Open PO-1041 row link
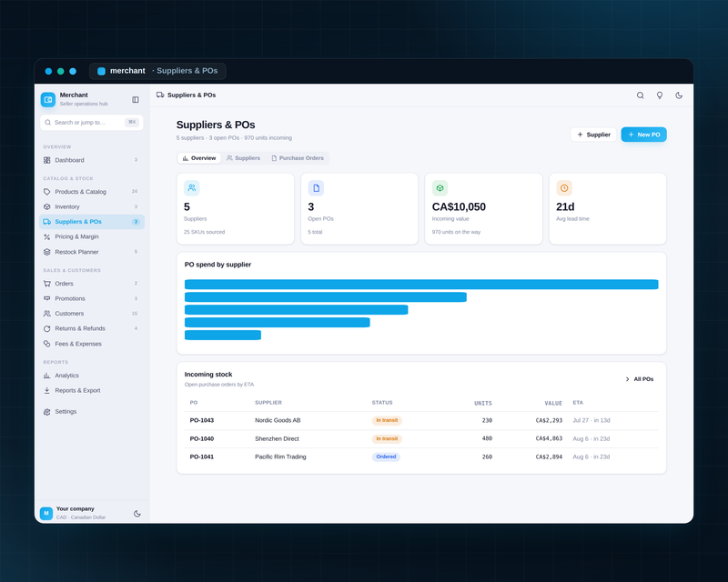This screenshot has height=582, width=728. pos(202,457)
